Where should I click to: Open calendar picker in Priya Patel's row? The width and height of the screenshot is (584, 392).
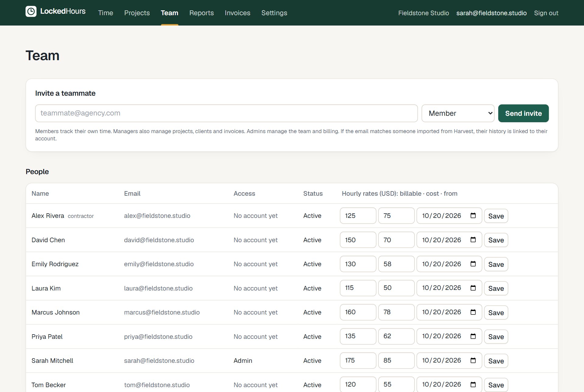(x=473, y=336)
